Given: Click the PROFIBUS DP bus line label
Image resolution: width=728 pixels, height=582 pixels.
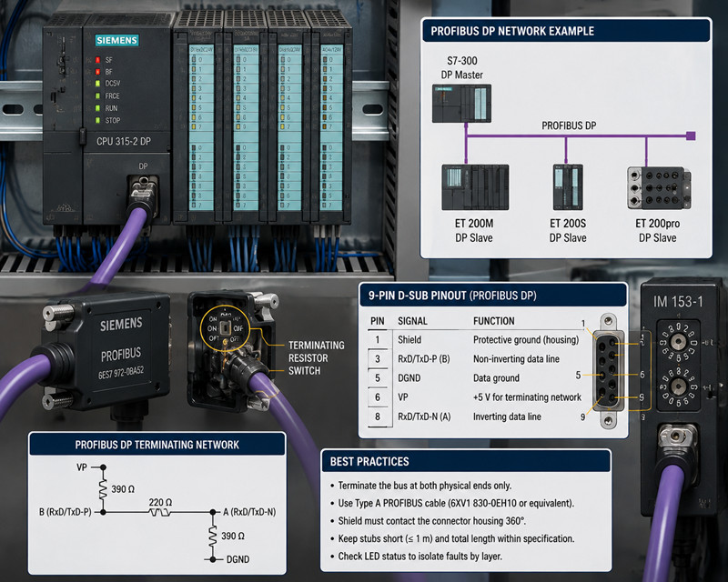Looking at the screenshot, I should point(569,125).
